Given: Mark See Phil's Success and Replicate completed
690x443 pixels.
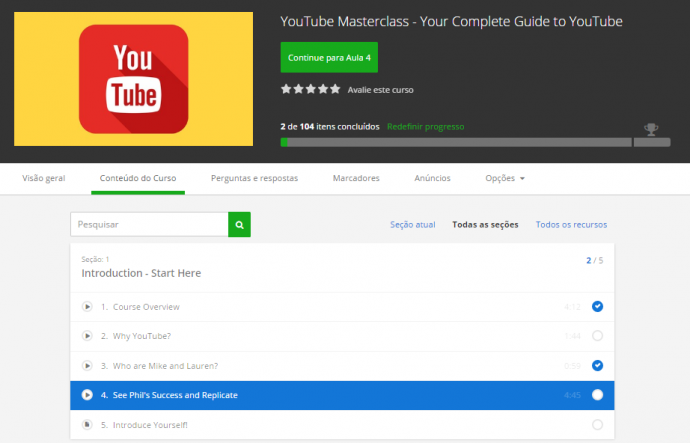Looking at the screenshot, I should [x=597, y=395].
